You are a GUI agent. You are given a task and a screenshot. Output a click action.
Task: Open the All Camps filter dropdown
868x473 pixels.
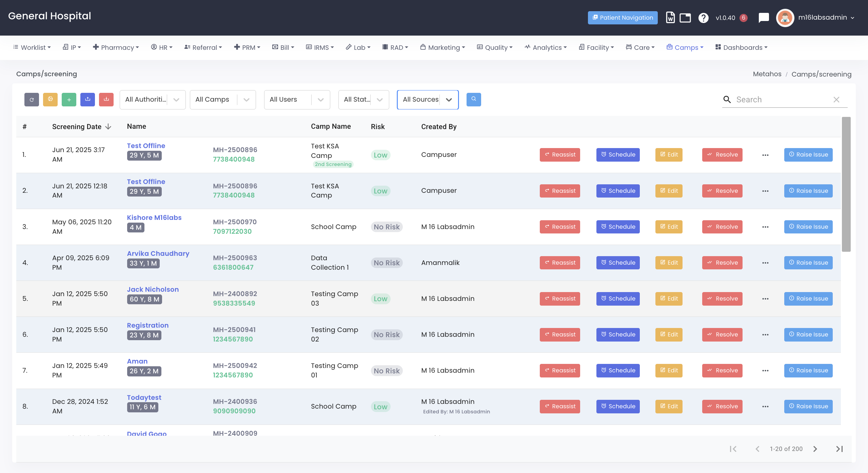(x=223, y=100)
